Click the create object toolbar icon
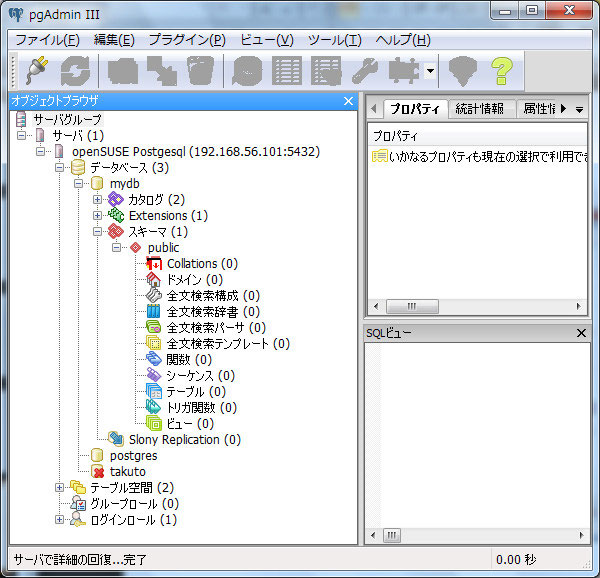This screenshot has width=600, height=578. pos(162,71)
